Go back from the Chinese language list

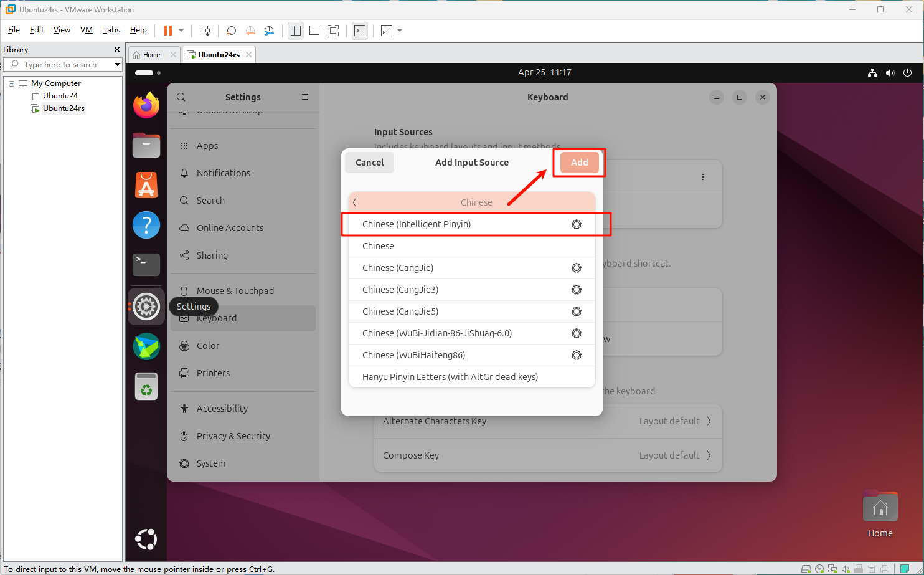tap(355, 202)
